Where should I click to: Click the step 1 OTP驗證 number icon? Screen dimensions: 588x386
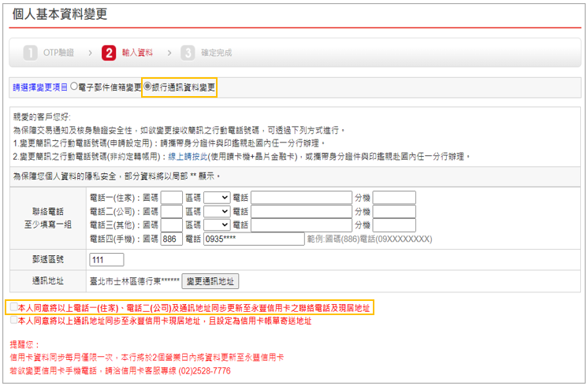(31, 53)
